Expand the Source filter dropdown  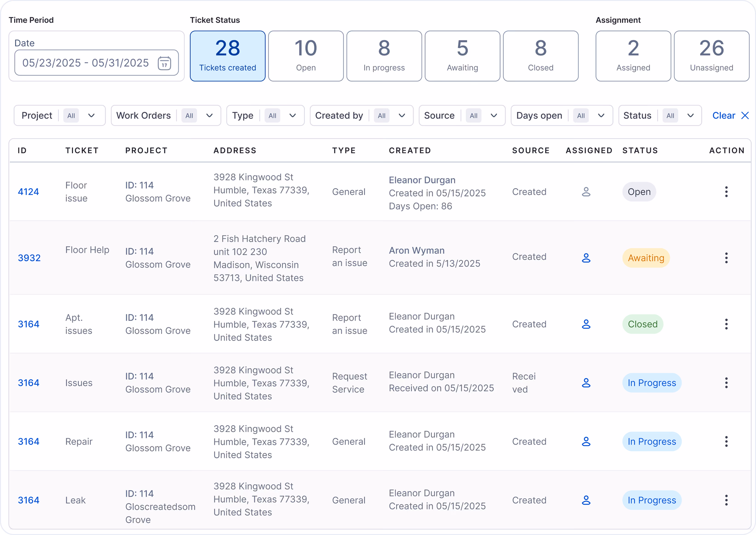pyautogui.click(x=462, y=116)
